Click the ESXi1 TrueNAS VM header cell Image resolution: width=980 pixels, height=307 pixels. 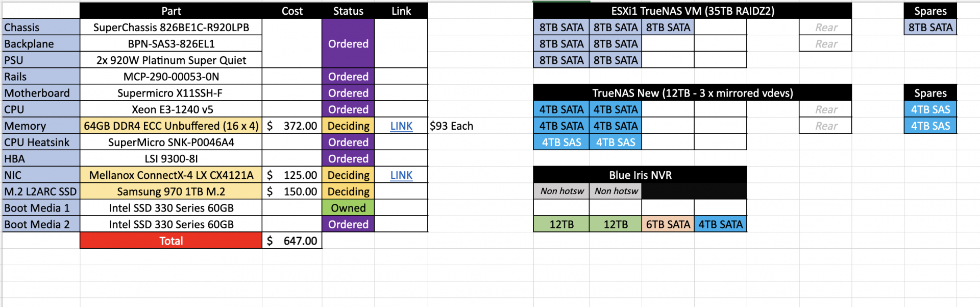693,11
